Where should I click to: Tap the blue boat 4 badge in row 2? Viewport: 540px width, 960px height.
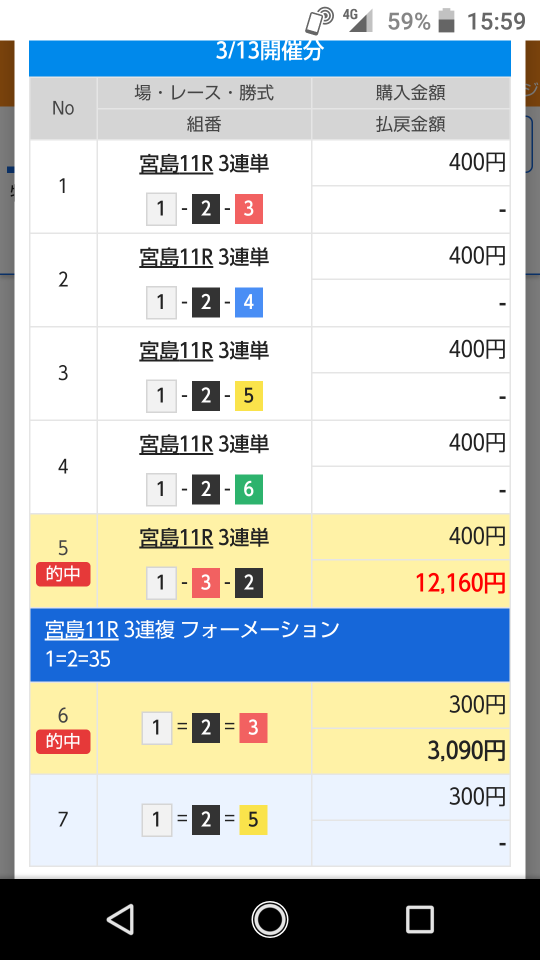(249, 303)
